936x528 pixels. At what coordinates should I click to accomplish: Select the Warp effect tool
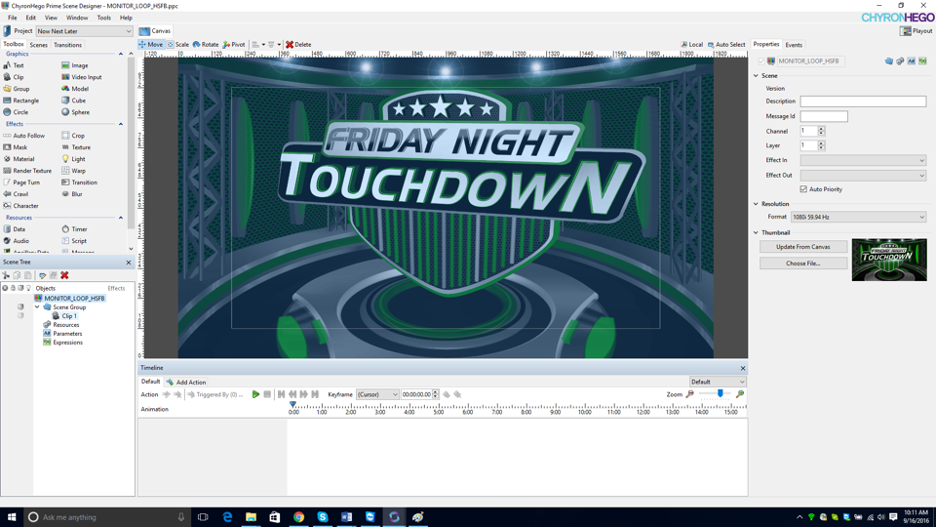point(78,171)
